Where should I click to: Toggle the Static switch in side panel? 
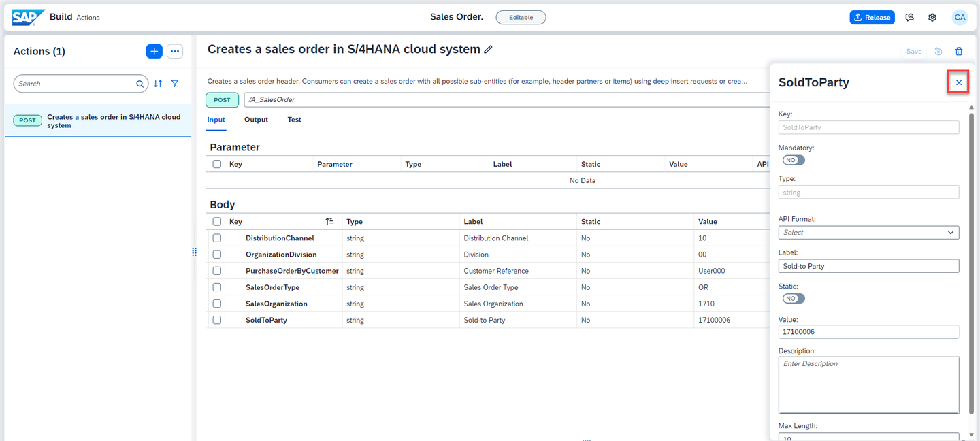tap(793, 299)
